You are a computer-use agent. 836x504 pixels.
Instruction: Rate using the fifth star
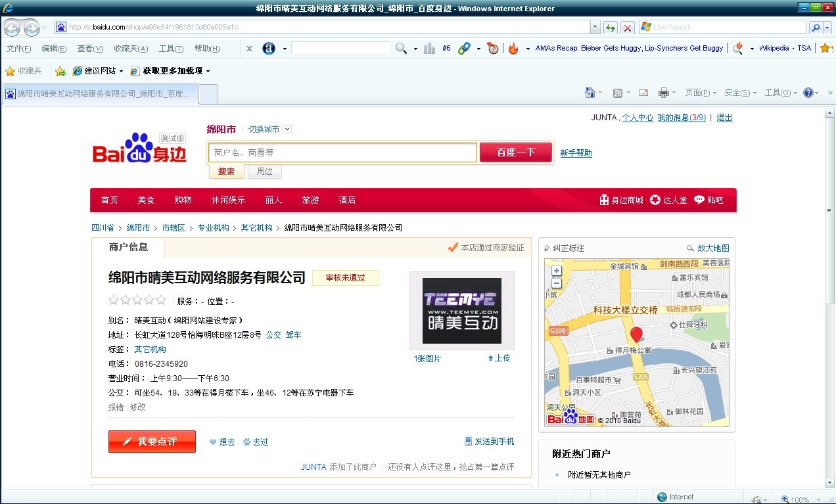pyautogui.click(x=161, y=300)
